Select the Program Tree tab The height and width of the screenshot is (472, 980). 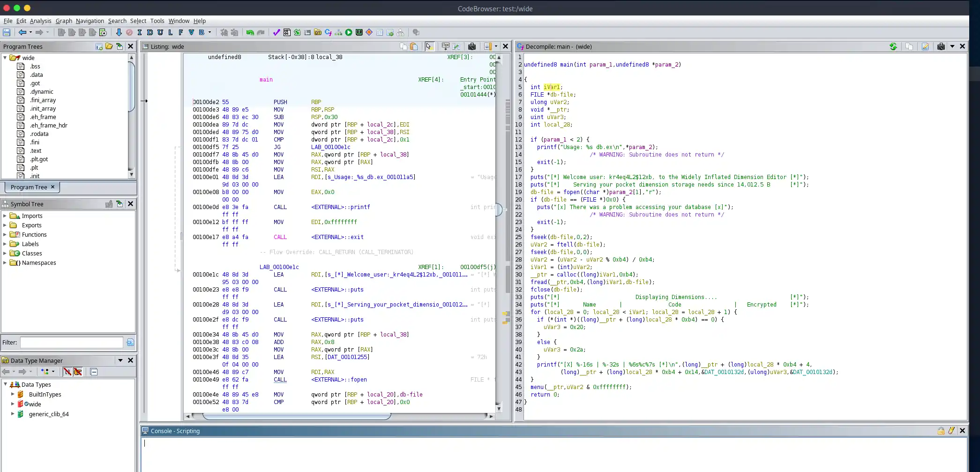point(29,187)
